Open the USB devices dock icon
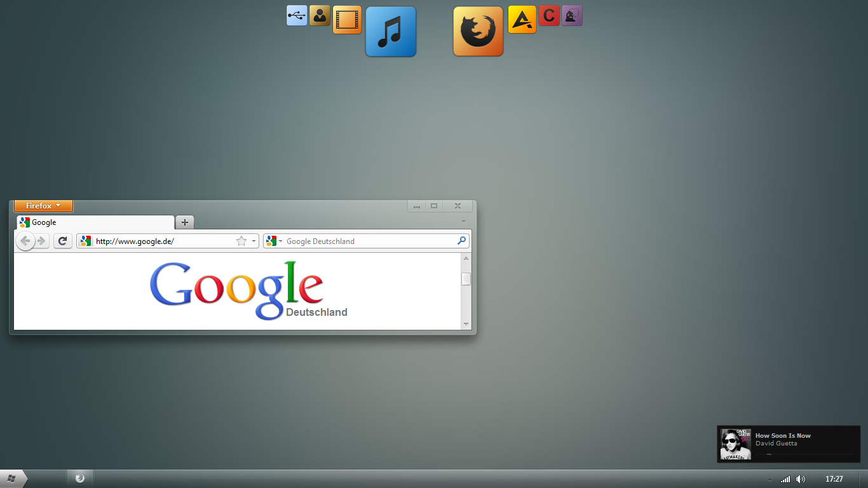This screenshot has width=868, height=488. tap(297, 15)
